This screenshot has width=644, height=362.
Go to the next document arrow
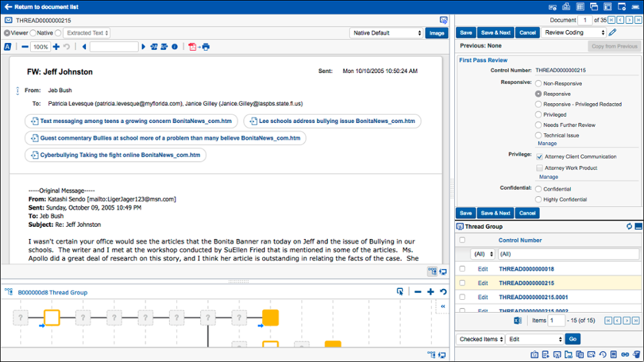point(630,20)
